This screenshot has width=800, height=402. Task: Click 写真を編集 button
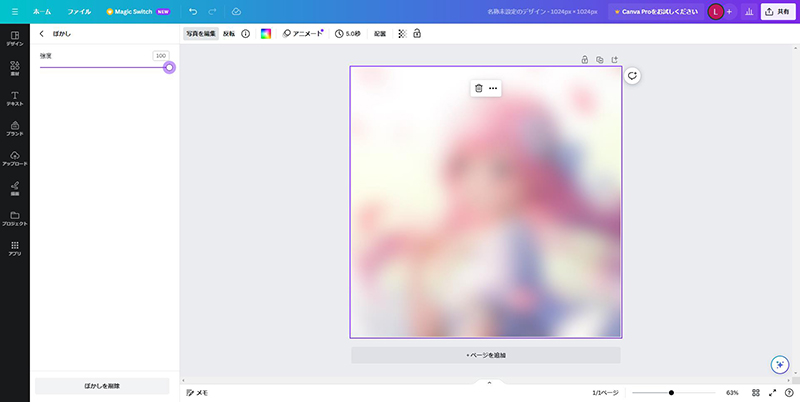point(201,34)
